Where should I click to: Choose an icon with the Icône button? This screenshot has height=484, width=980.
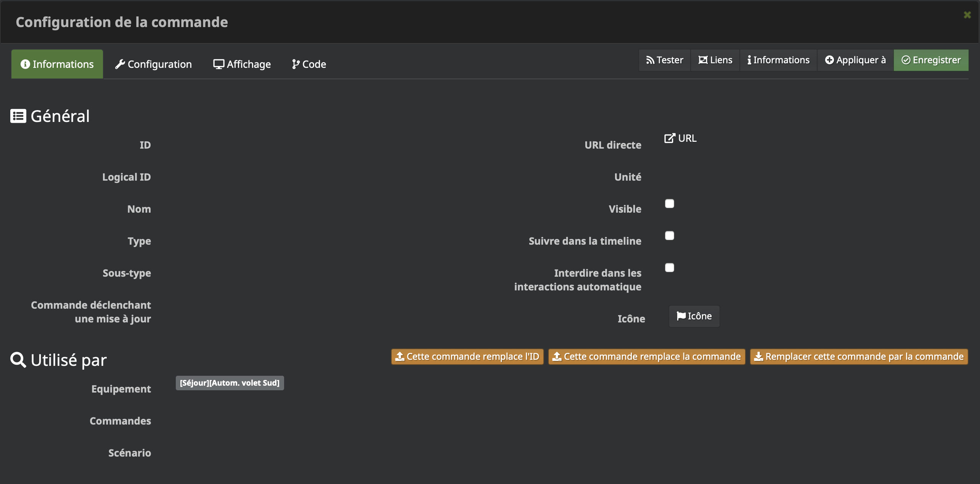click(694, 316)
